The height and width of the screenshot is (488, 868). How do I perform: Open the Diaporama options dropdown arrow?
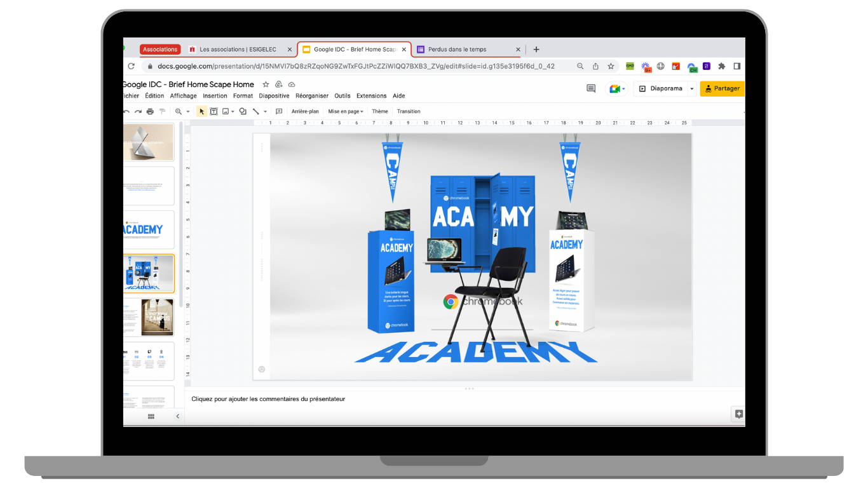pos(692,88)
